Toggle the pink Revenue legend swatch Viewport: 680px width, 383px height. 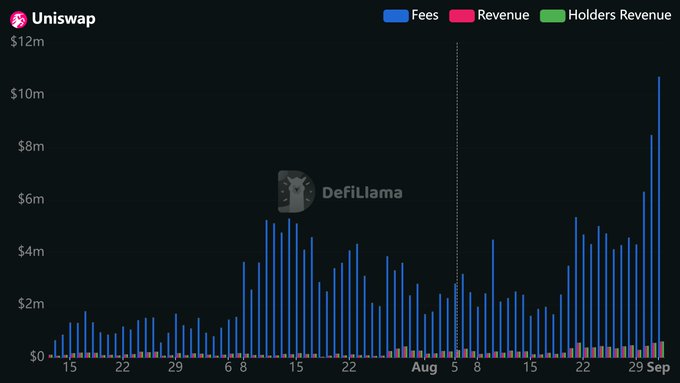461,16
